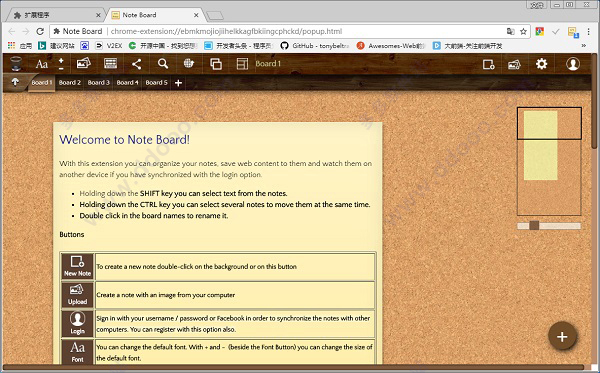The height and width of the screenshot is (373, 600).
Task: Click the overlapping windows icon in the toolbar
Action: tap(216, 64)
